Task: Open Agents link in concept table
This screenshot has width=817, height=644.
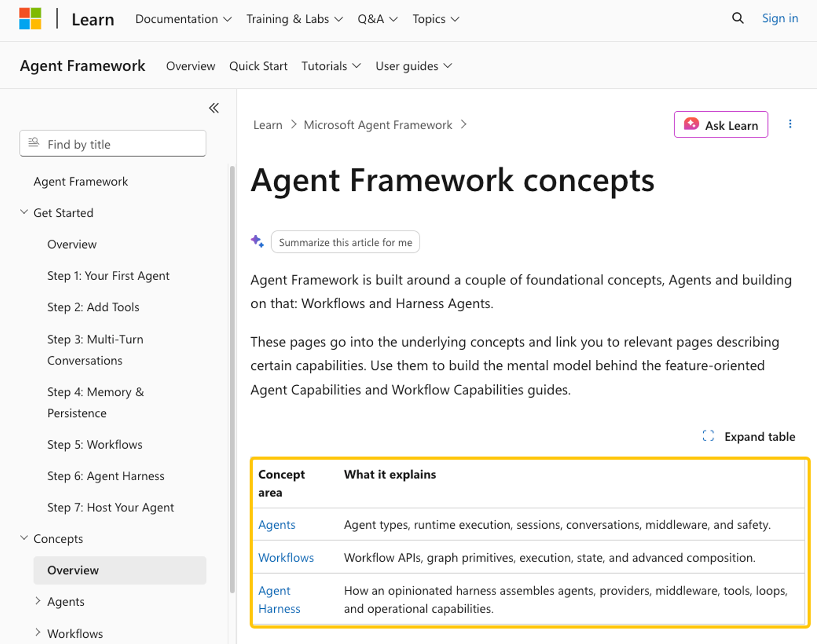Action: click(277, 525)
